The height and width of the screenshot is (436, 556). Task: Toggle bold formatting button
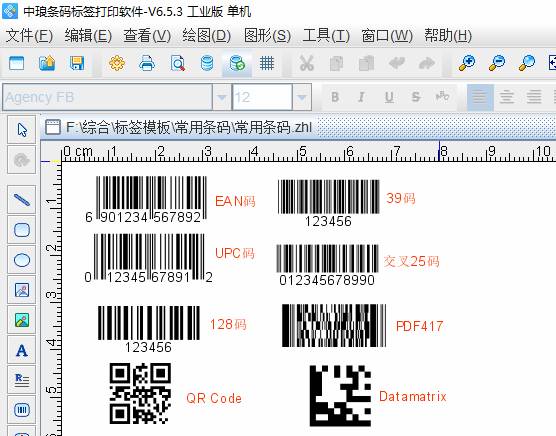pyautogui.click(x=335, y=97)
